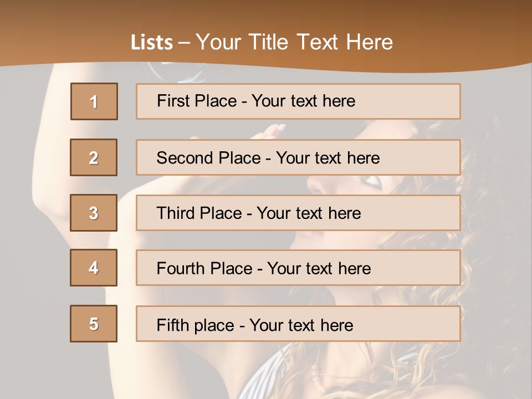Click the 'Second Place - Your text here' bar
Screen dimensions: 532x399
pyautogui.click(x=298, y=157)
